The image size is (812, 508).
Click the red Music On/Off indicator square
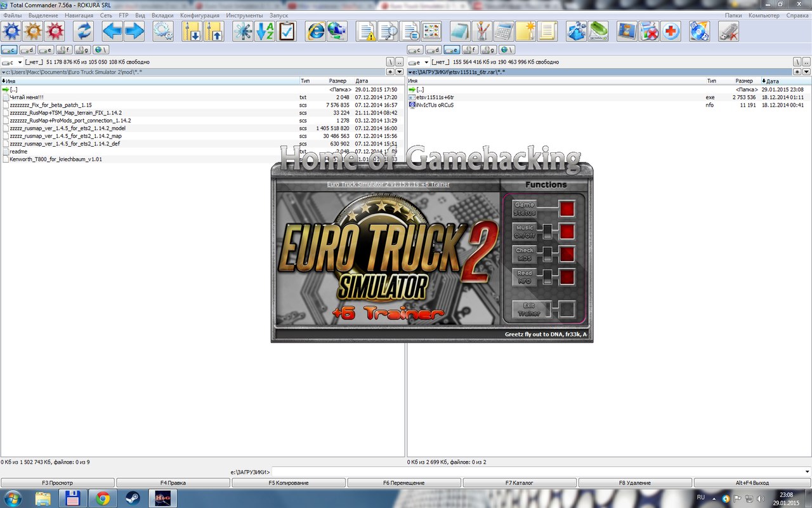pos(567,232)
